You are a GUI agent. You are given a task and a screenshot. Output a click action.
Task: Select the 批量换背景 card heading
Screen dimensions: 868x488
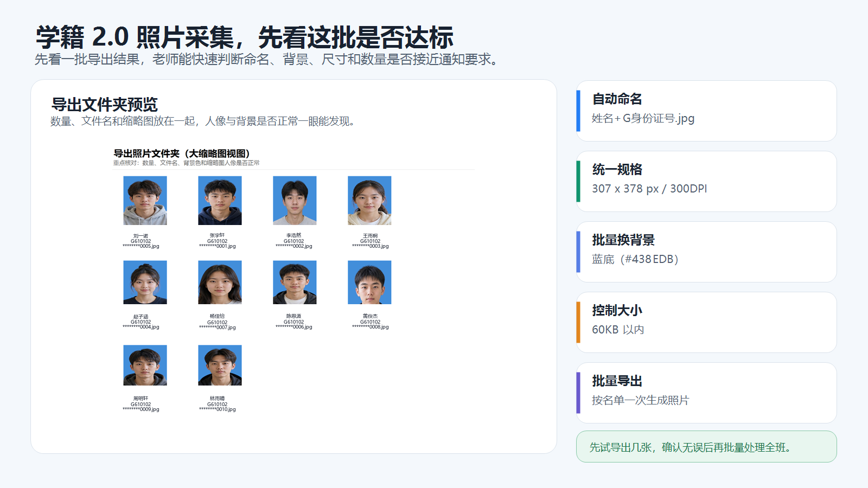(x=623, y=240)
